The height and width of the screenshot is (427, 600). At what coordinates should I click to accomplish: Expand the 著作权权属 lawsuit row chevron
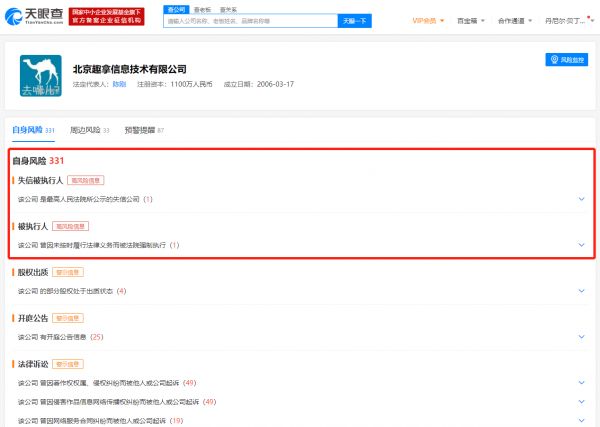tap(581, 383)
